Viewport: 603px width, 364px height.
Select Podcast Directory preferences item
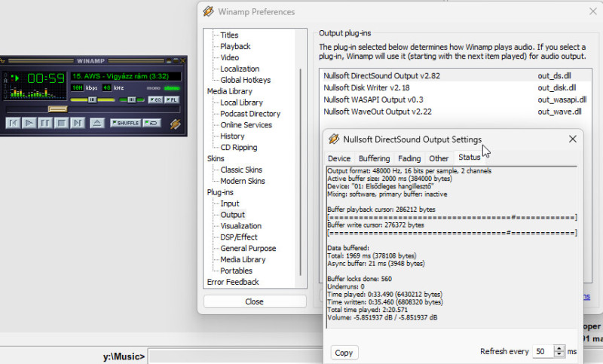[250, 114]
